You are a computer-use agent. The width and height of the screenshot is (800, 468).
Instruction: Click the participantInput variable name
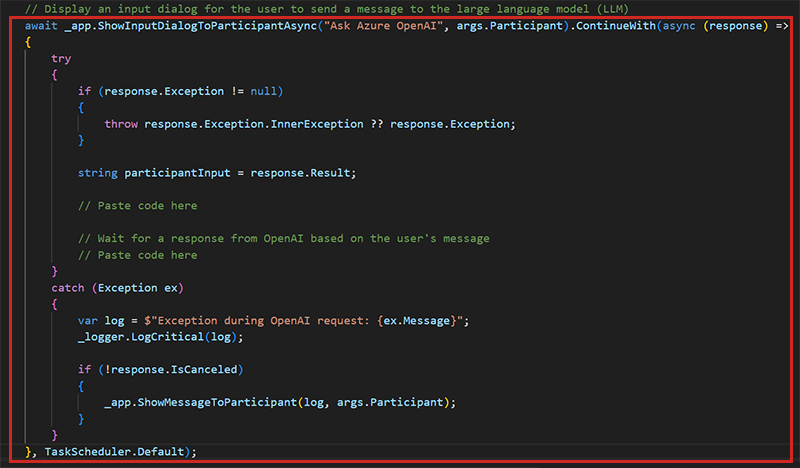click(x=177, y=173)
